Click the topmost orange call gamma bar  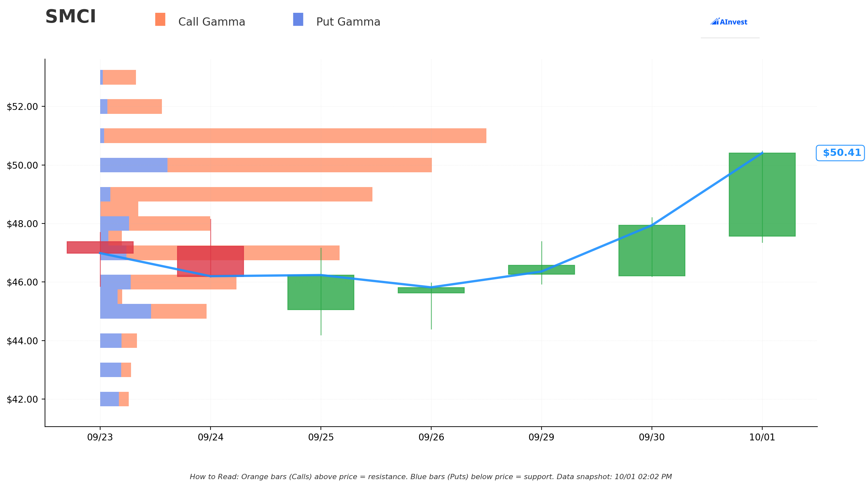(x=119, y=77)
